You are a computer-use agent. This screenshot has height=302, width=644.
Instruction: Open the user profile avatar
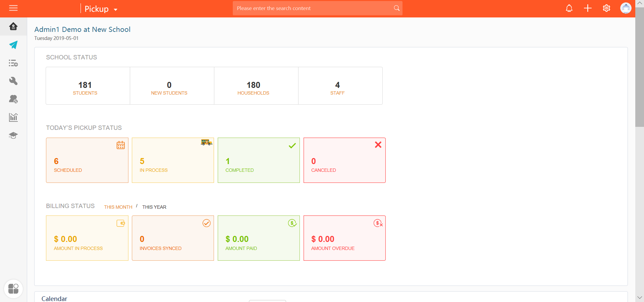tap(626, 8)
